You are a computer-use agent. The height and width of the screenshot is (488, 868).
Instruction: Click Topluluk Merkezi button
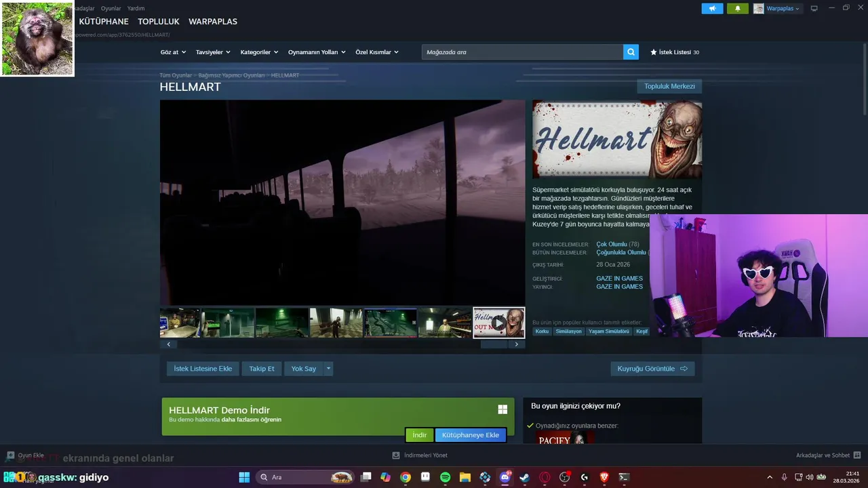(x=669, y=86)
